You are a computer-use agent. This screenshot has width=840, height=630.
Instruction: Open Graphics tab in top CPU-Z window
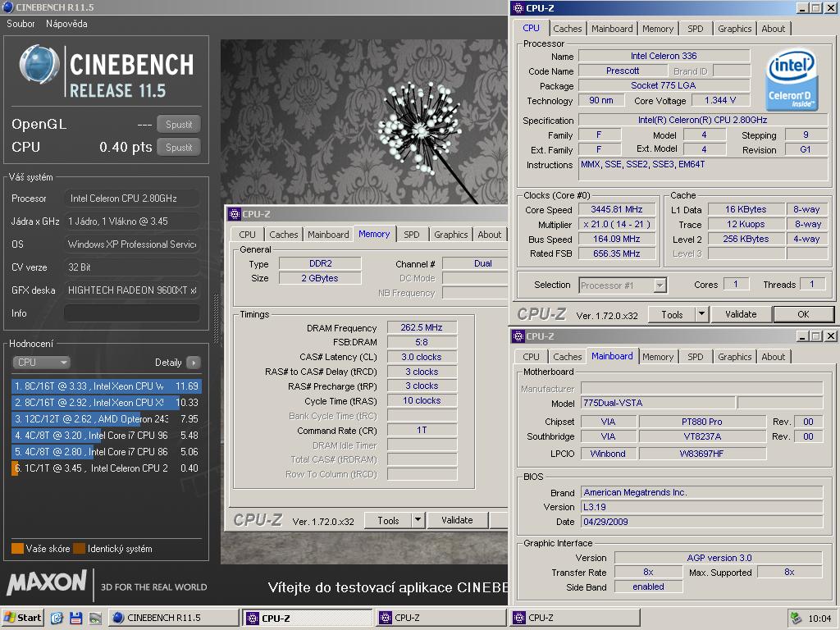[734, 29]
